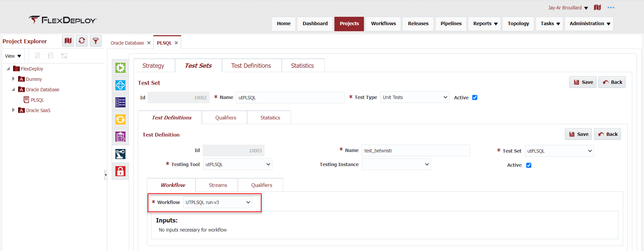644x251 pixels.
Task: Open the book icon beside the user name
Action: click(597, 7)
